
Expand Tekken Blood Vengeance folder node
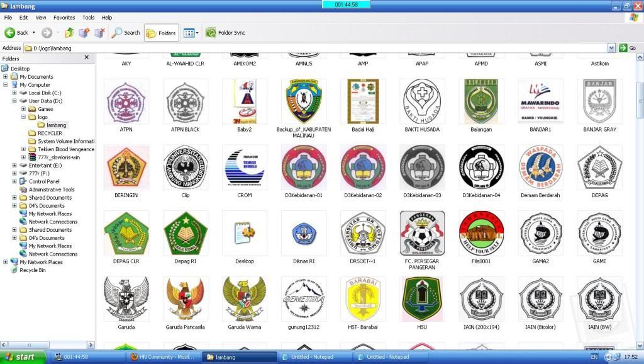pos(23,149)
